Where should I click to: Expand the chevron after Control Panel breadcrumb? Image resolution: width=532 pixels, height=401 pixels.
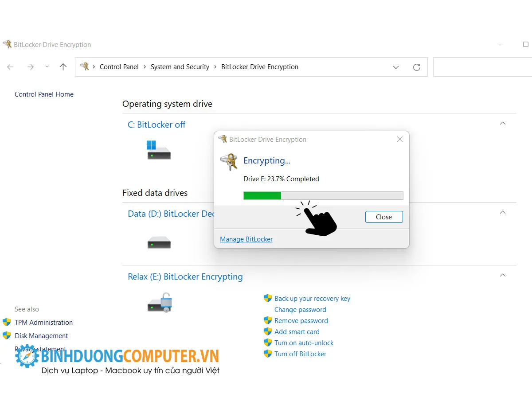point(145,67)
